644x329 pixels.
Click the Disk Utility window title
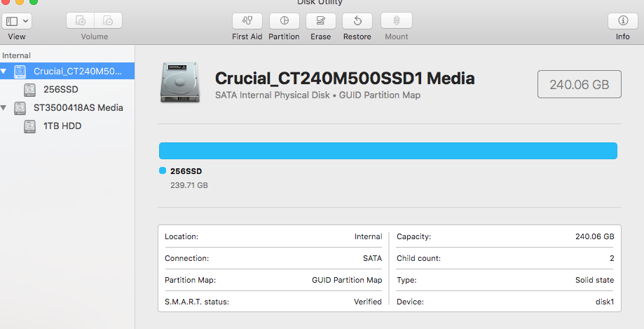tap(320, 2)
